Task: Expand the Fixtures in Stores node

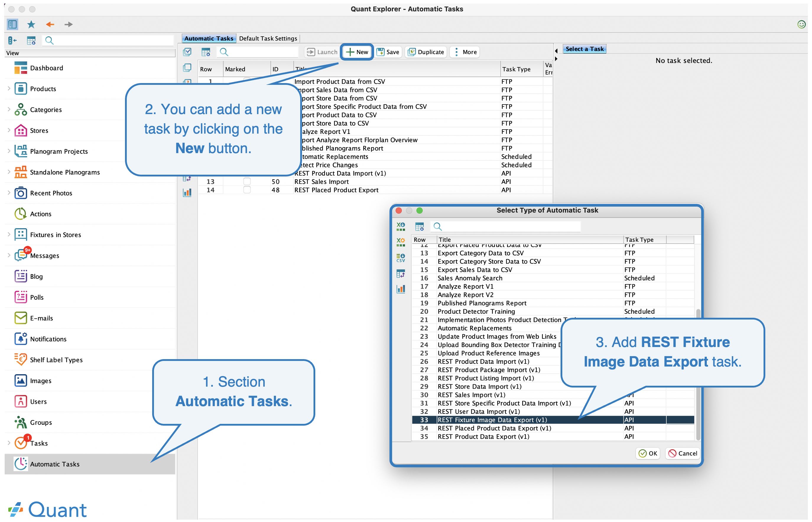Action: (9, 235)
